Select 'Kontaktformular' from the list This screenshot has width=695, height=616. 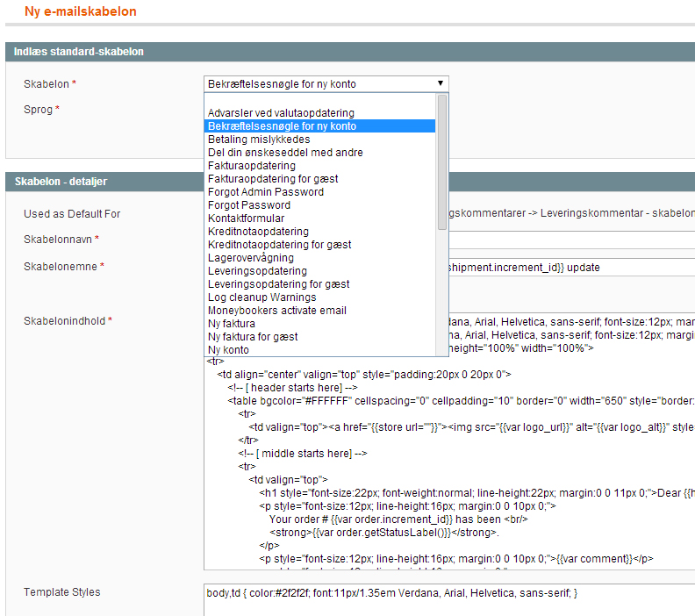[x=246, y=218]
